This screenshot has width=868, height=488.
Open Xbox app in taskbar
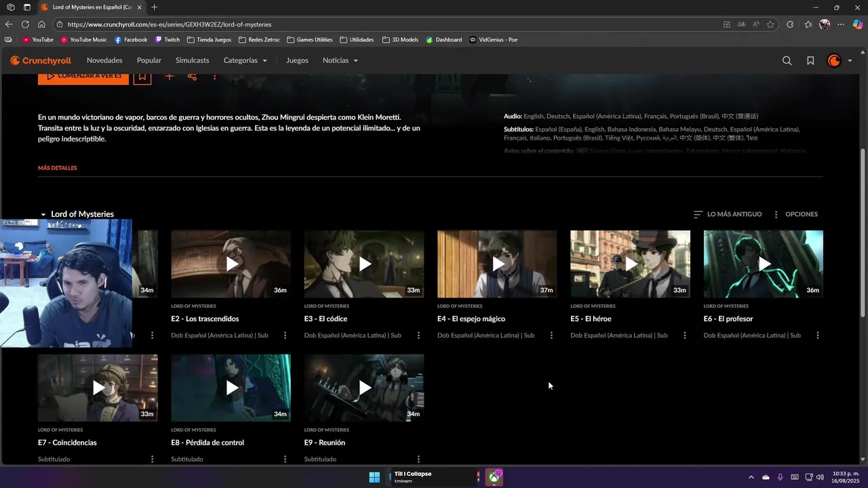(495, 477)
